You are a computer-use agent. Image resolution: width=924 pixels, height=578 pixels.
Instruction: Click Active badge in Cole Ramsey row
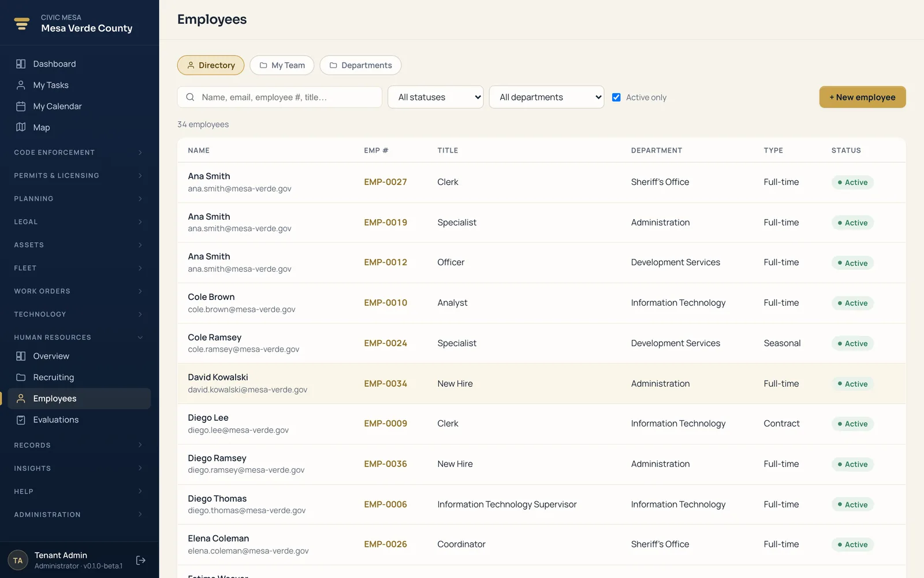[852, 343]
